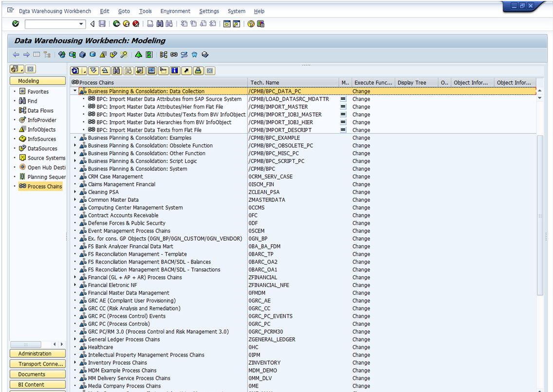This screenshot has height=392, width=553.
Task: Open the Settings menu
Action: [x=209, y=11]
